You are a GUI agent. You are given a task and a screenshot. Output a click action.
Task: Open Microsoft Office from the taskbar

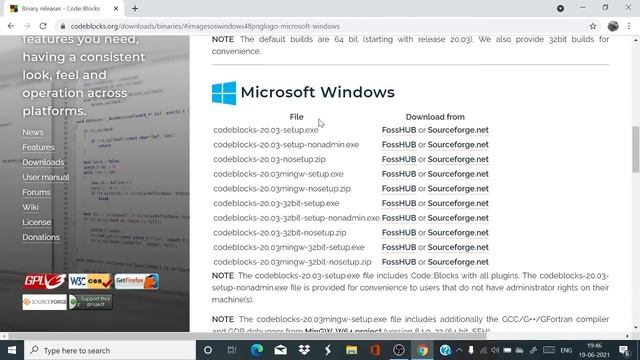click(x=375, y=350)
